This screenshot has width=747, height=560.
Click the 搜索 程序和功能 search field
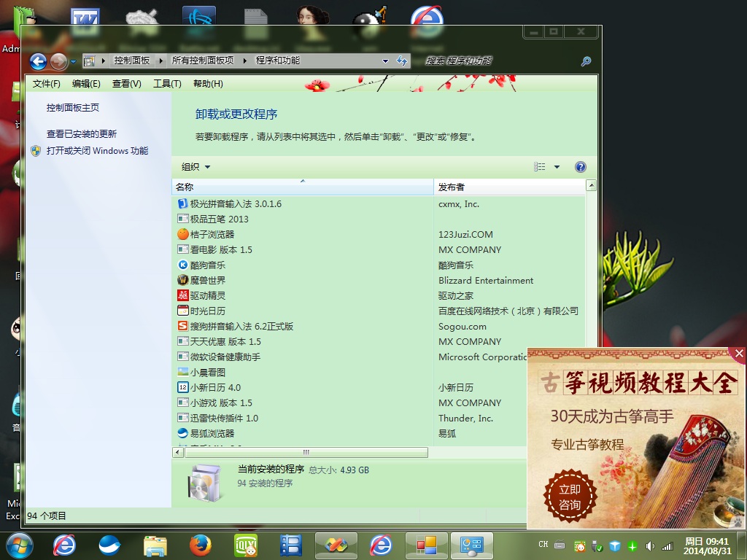tap(500, 61)
